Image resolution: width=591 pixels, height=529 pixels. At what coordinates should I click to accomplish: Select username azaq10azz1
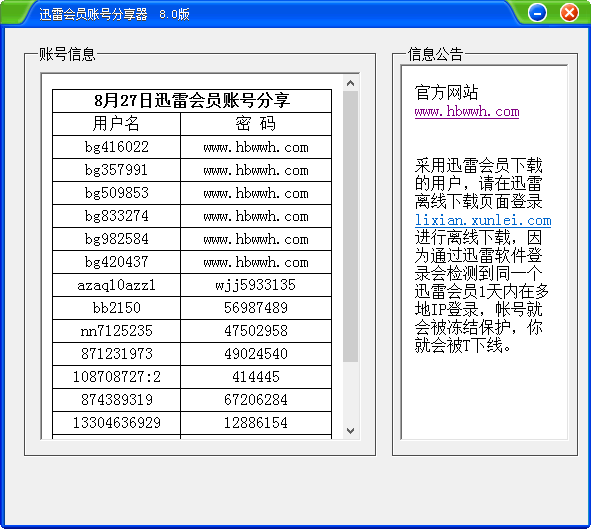[116, 285]
